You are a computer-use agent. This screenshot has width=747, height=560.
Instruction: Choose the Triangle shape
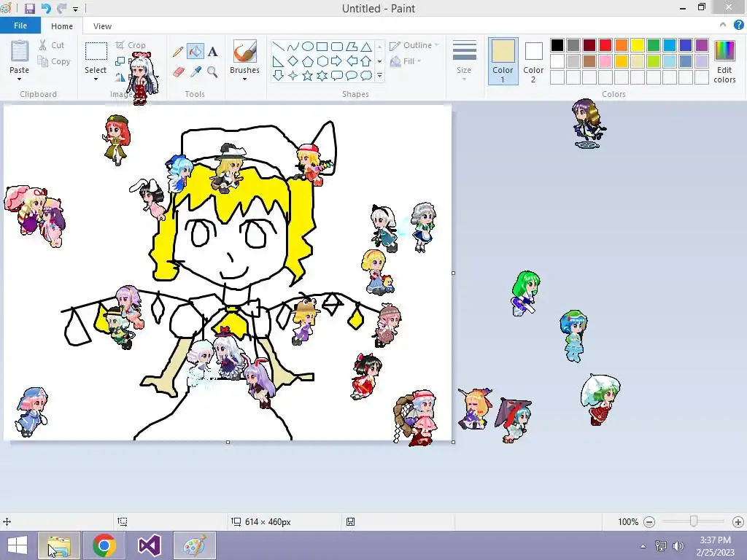366,47
